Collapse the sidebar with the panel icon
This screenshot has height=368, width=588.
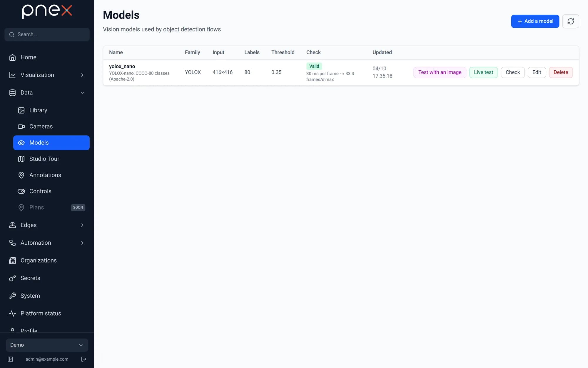click(x=10, y=359)
